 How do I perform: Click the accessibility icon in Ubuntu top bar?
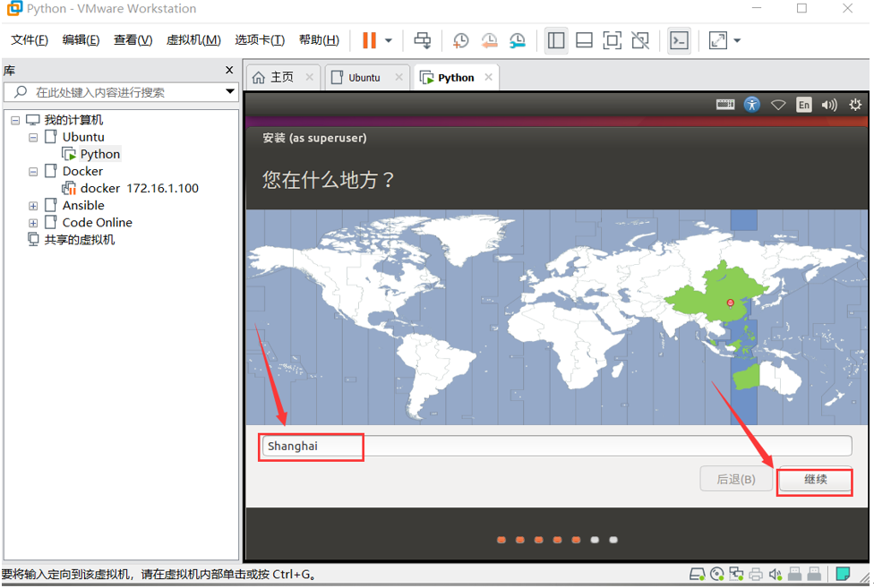[x=751, y=104]
